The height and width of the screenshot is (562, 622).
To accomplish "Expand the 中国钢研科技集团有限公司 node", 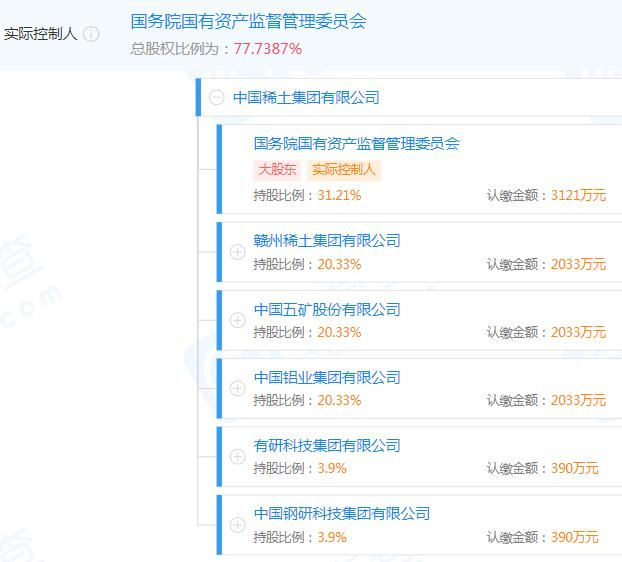I will pos(238,524).
